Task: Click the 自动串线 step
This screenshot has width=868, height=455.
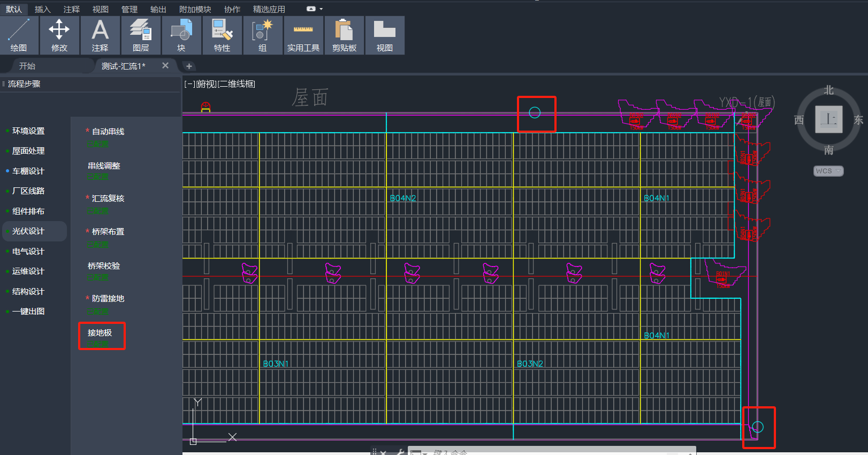Action: [x=108, y=132]
